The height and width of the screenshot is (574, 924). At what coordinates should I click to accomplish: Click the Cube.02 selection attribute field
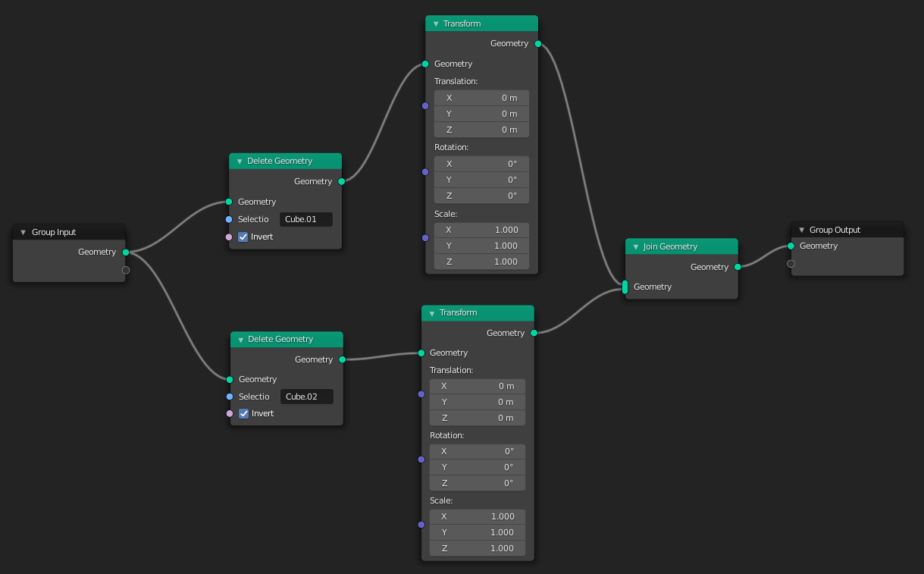[x=307, y=397]
